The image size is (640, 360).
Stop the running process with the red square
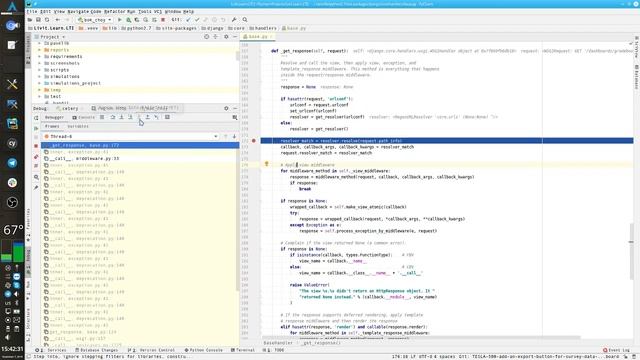coord(163,20)
